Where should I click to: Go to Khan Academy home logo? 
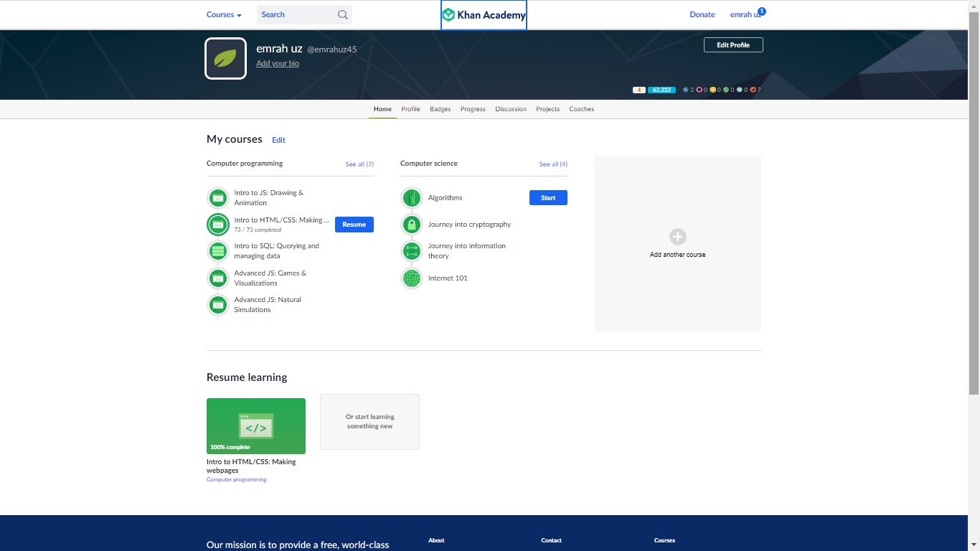[484, 14]
